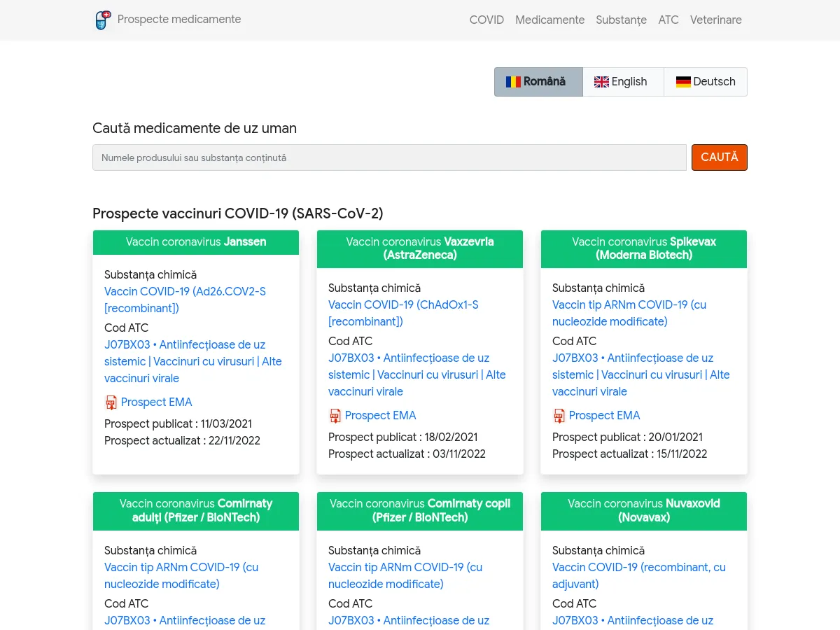
Task: Open Vaccin COVID-19 (ChAdOx1-S [recombinant]) substance link
Action: (x=403, y=313)
